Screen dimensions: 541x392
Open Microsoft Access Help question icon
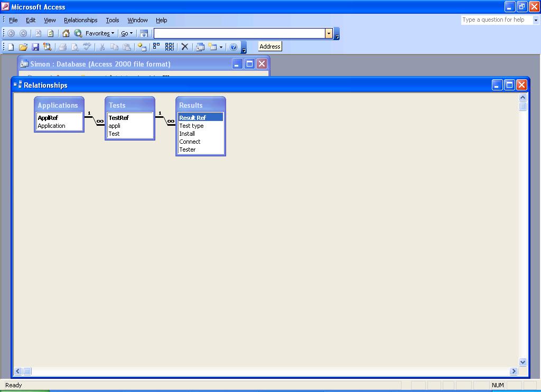click(234, 47)
